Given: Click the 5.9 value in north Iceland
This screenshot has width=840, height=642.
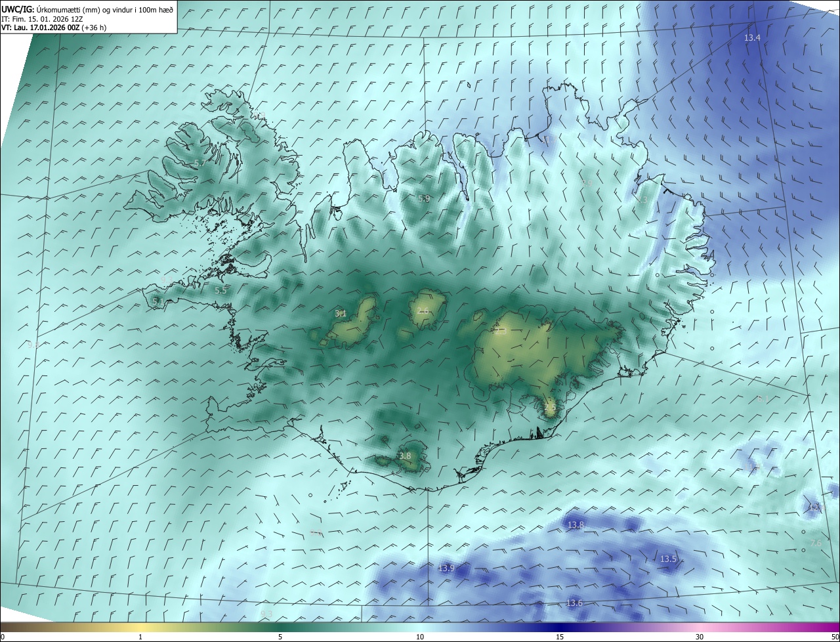Looking at the screenshot, I should point(424,198).
